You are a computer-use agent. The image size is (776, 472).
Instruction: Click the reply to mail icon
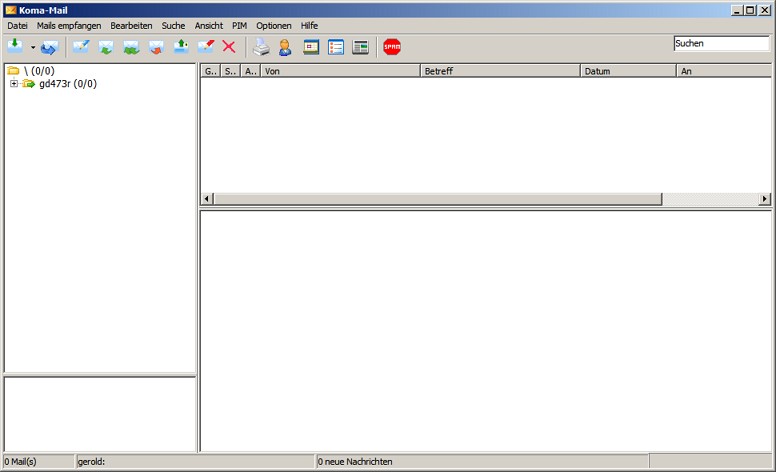105,47
